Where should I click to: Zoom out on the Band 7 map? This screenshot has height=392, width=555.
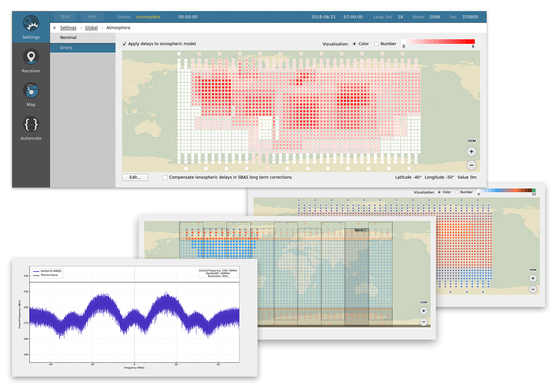pos(424,322)
